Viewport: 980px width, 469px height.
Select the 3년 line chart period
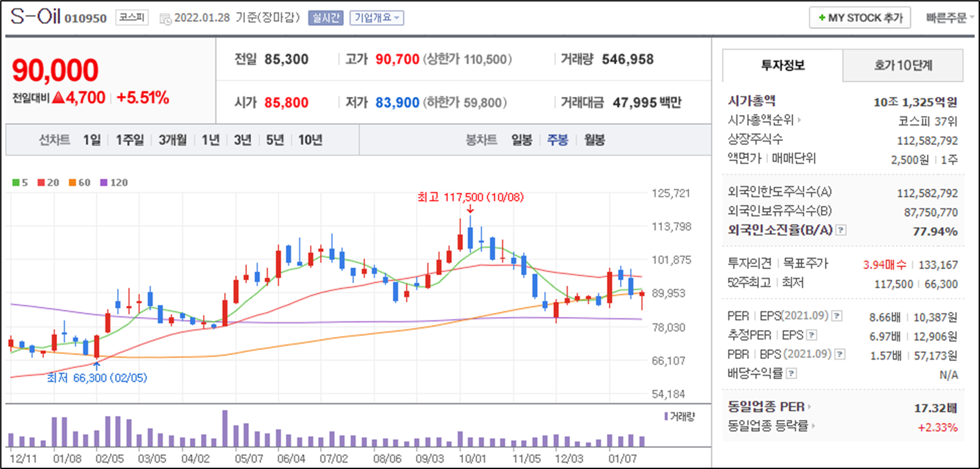tap(242, 140)
